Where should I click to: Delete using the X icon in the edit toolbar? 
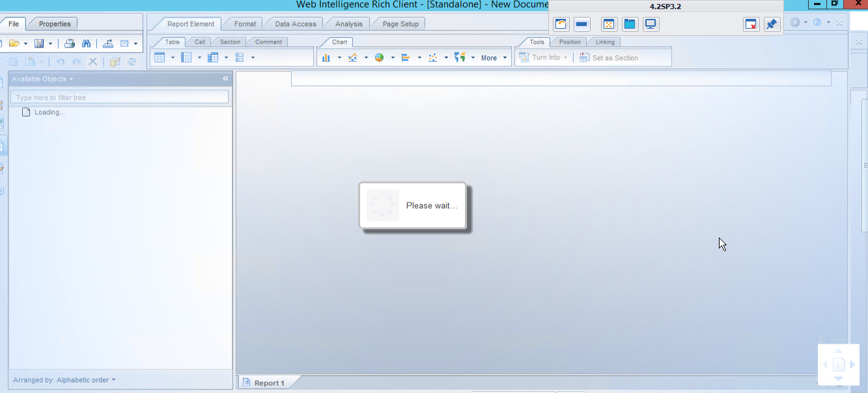pyautogui.click(x=93, y=62)
